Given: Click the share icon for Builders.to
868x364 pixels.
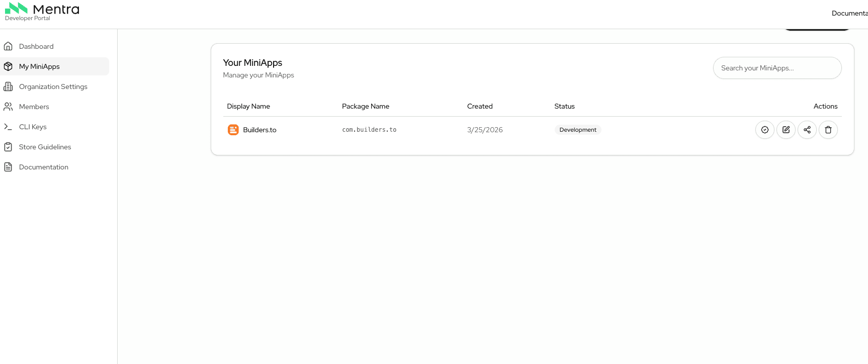Looking at the screenshot, I should coord(807,130).
